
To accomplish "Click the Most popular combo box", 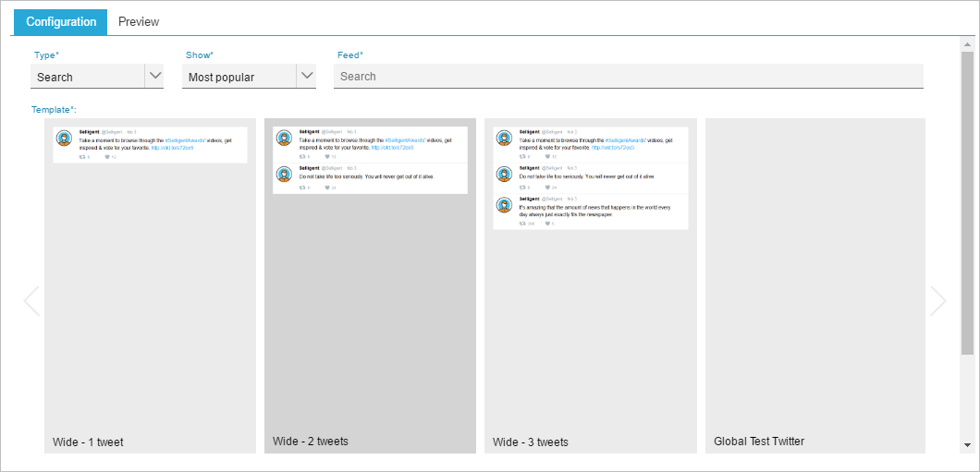I will tap(239, 77).
